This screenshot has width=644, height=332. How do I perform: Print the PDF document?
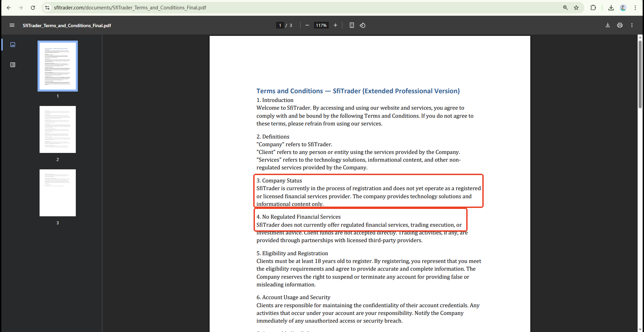point(620,25)
